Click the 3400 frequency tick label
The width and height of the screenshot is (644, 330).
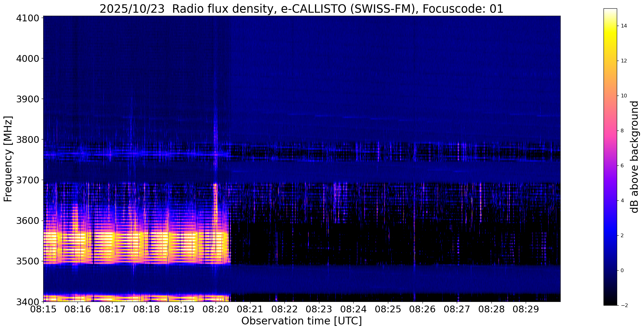[x=28, y=302]
